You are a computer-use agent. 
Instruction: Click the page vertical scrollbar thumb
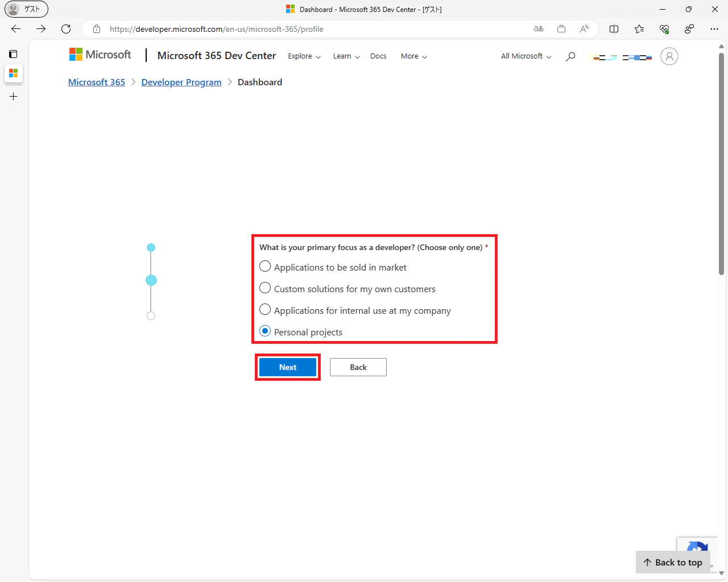click(721, 164)
